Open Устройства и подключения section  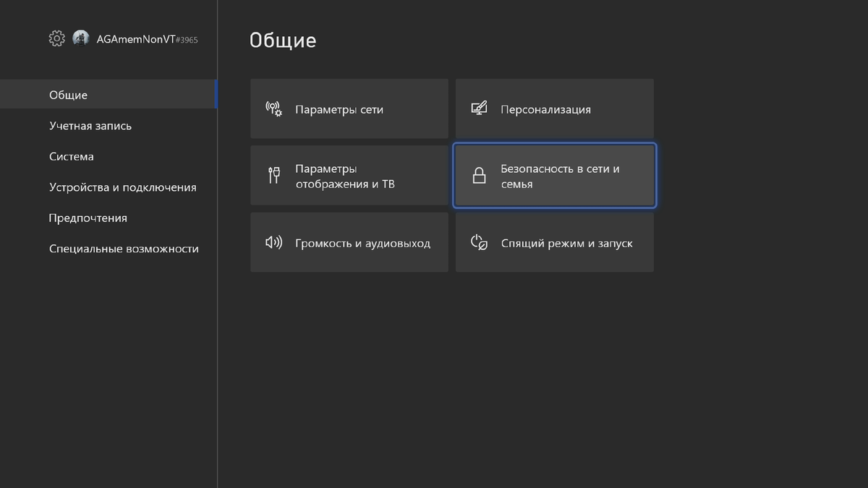[122, 187]
